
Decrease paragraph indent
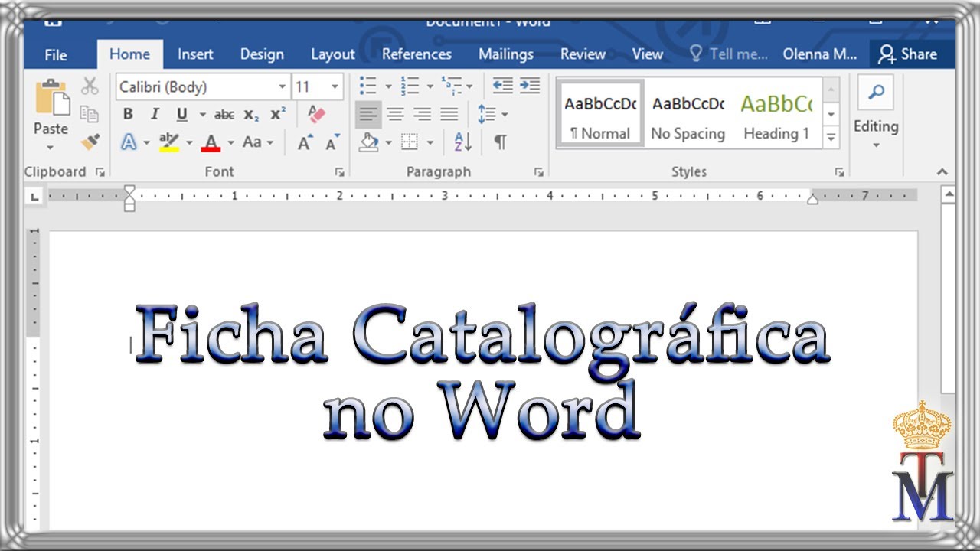click(x=503, y=86)
